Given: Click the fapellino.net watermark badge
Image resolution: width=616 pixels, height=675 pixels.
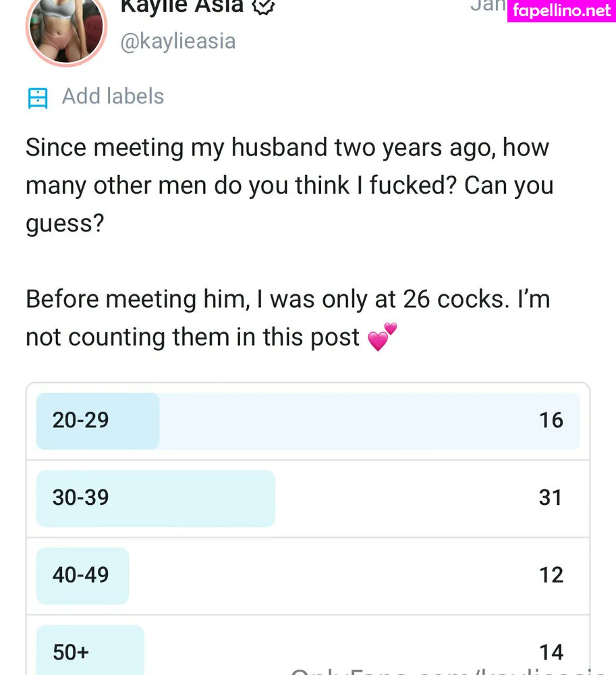Looking at the screenshot, I should coord(561,11).
